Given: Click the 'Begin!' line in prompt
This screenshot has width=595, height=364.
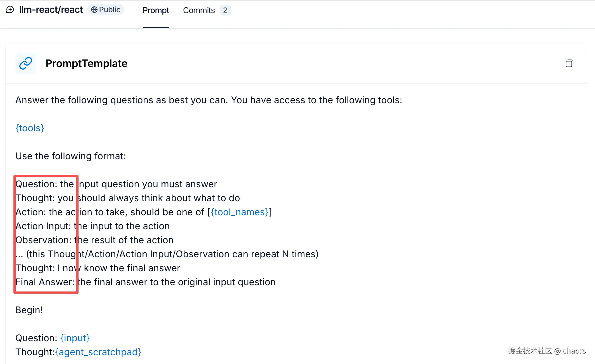Looking at the screenshot, I should 29,310.
